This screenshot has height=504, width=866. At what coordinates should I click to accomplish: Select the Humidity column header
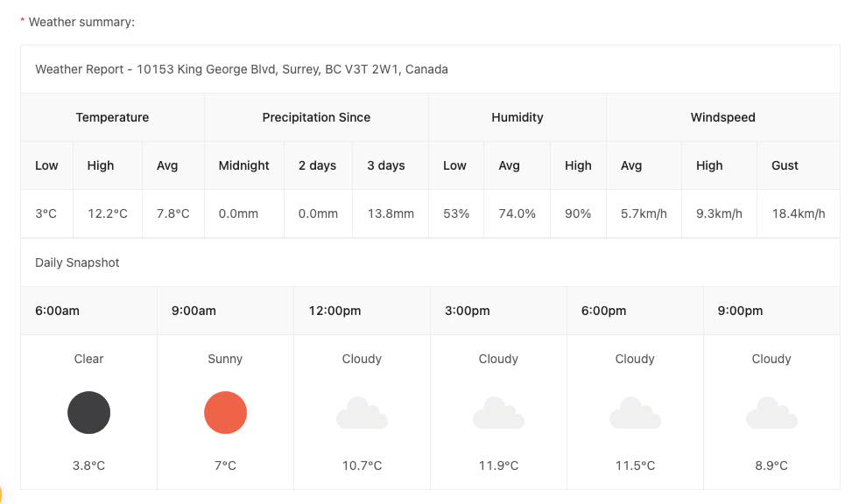(x=517, y=117)
